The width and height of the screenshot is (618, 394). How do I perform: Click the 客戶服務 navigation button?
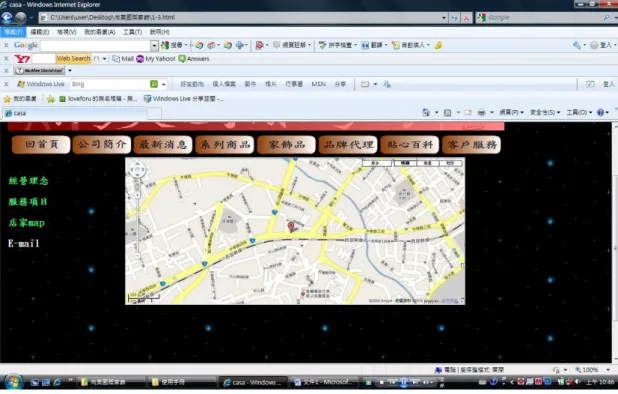(472, 145)
